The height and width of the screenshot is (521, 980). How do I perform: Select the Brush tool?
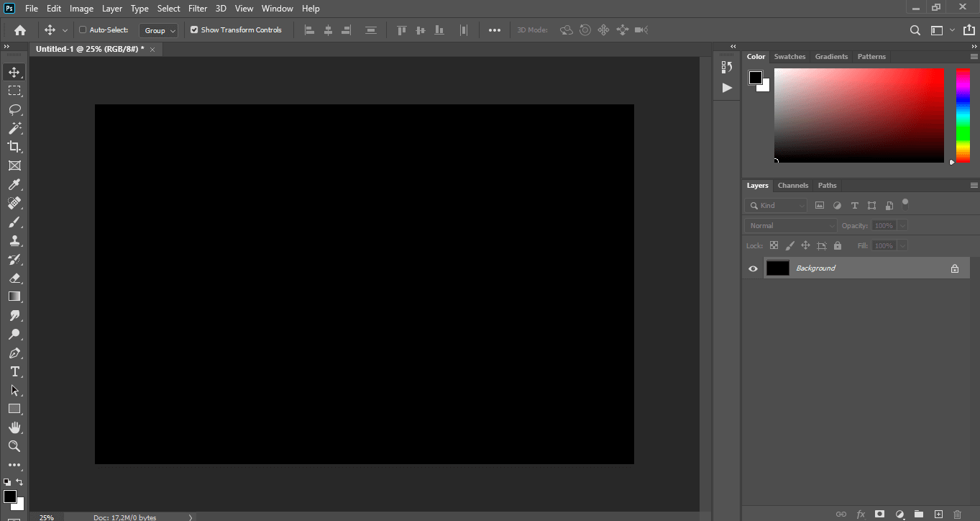click(x=14, y=222)
